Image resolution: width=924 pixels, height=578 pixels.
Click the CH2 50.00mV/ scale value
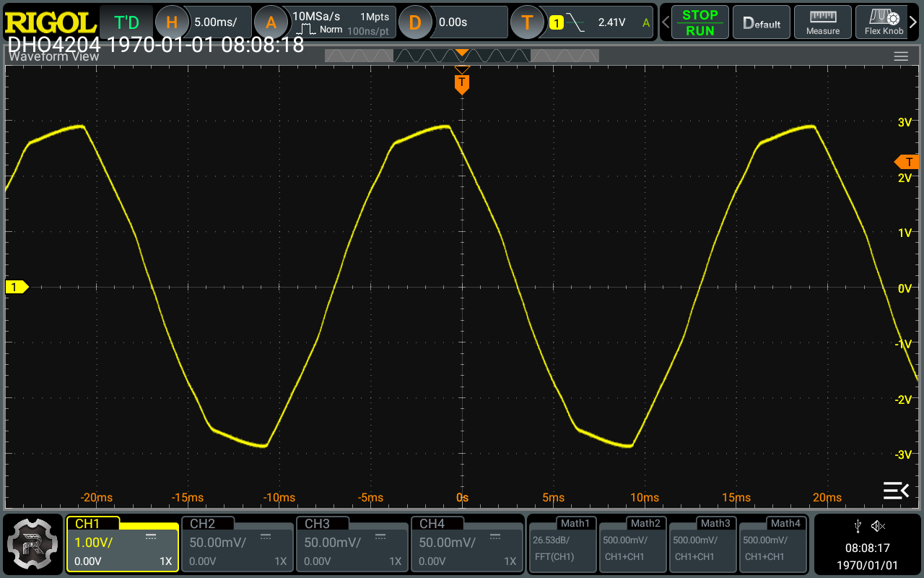click(217, 542)
